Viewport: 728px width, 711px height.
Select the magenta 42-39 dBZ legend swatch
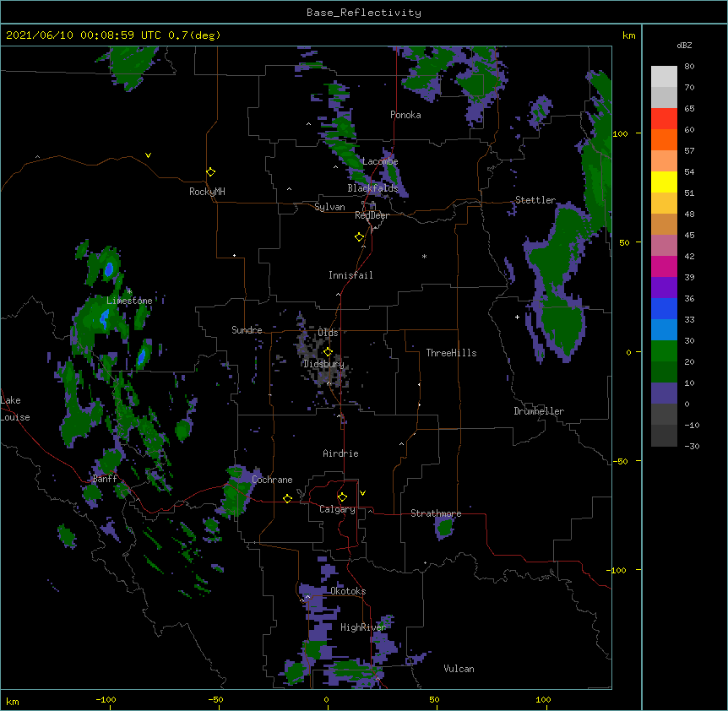664,266
